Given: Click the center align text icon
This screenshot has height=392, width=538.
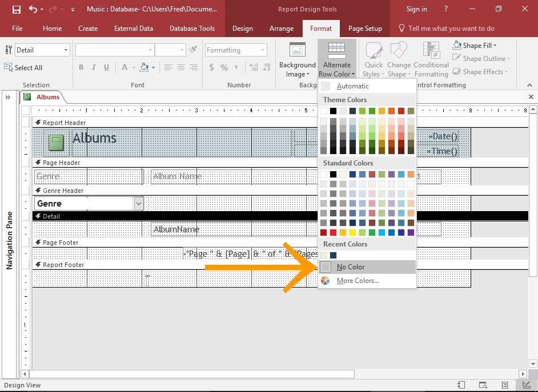Looking at the screenshot, I should click(x=181, y=67).
